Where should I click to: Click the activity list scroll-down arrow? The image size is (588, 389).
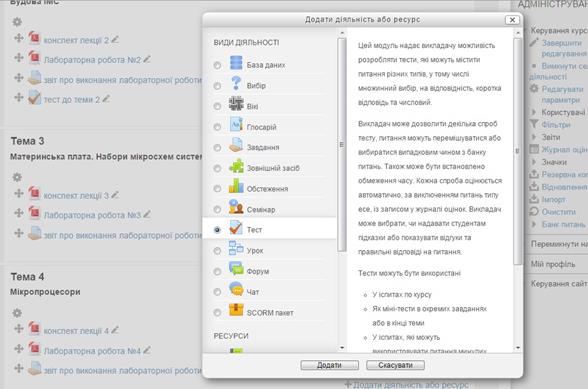coord(342,348)
